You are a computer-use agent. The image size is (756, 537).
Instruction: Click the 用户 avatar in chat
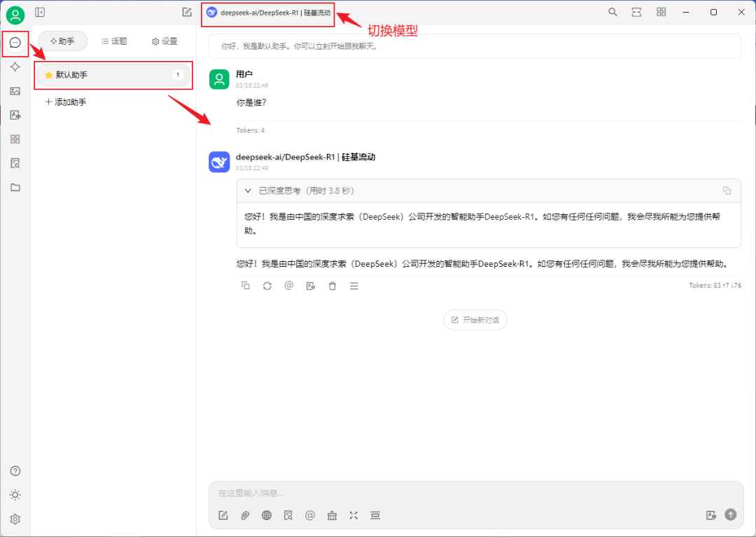219,80
